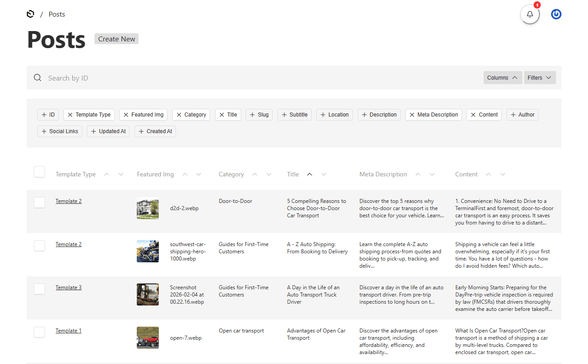This screenshot has height=364, width=588.
Task: Click the search magnifier icon
Action: [38, 78]
